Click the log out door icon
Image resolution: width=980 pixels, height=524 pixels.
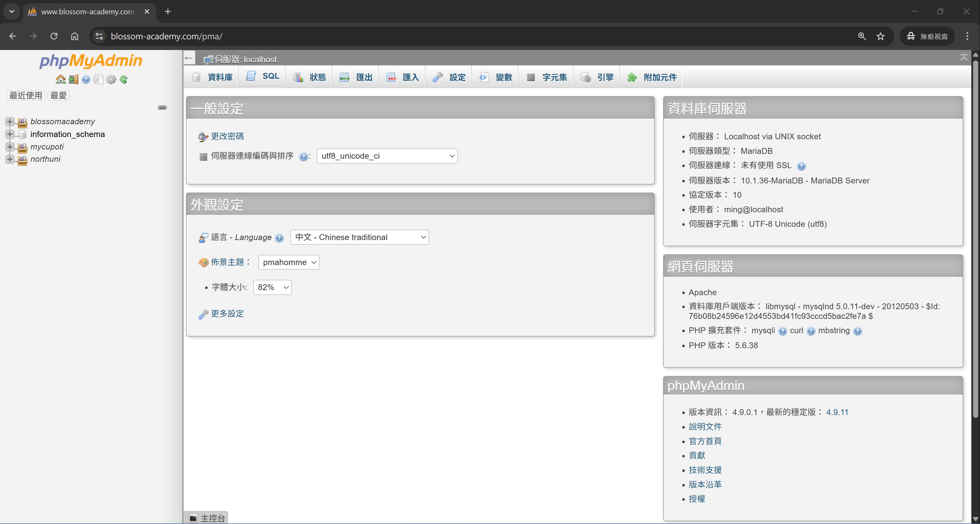click(73, 80)
